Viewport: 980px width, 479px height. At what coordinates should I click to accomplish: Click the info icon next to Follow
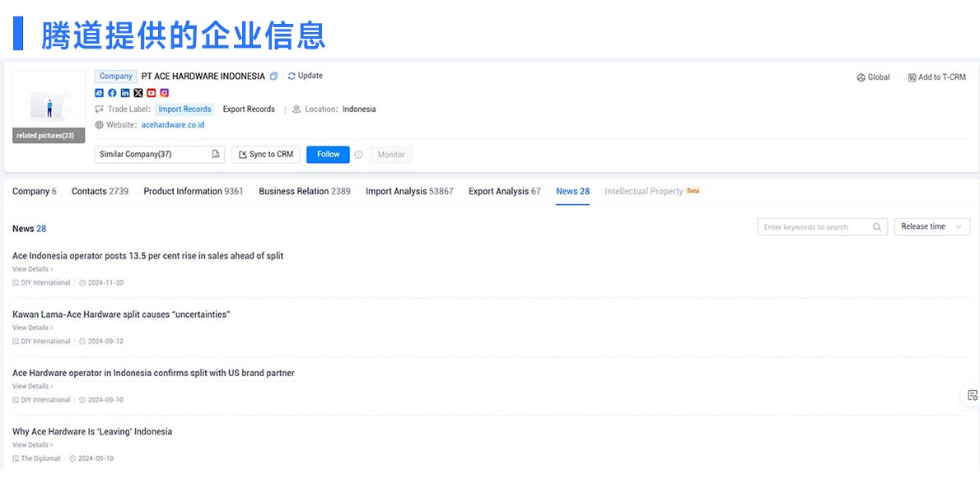[x=358, y=155]
